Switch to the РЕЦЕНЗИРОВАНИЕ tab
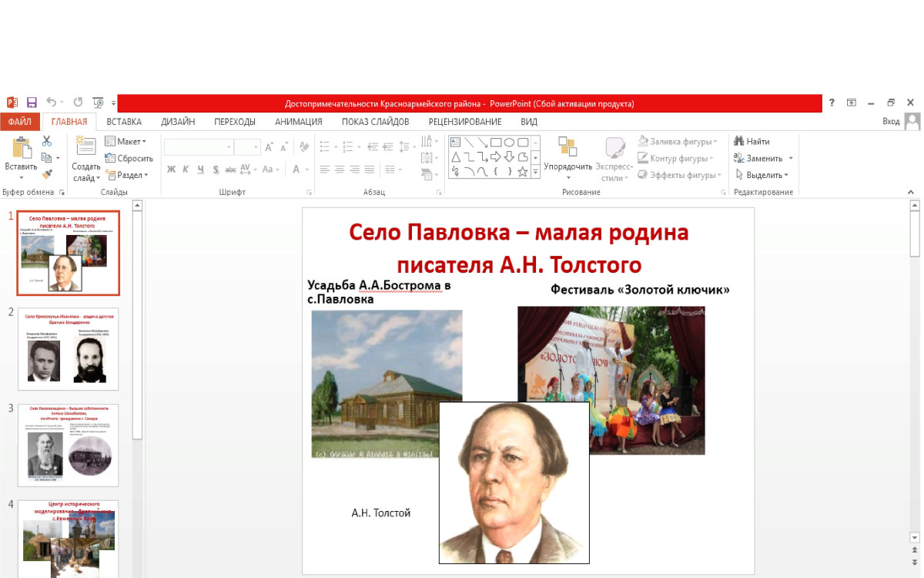 pos(465,122)
